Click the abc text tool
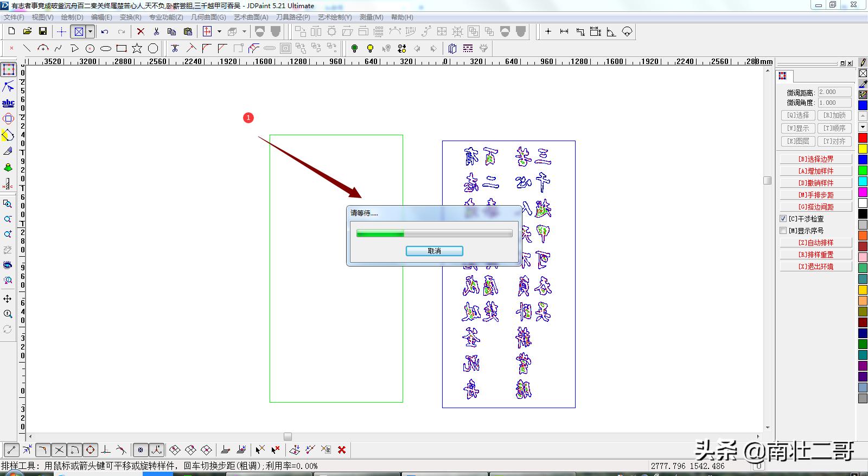The image size is (868, 476). [8, 103]
